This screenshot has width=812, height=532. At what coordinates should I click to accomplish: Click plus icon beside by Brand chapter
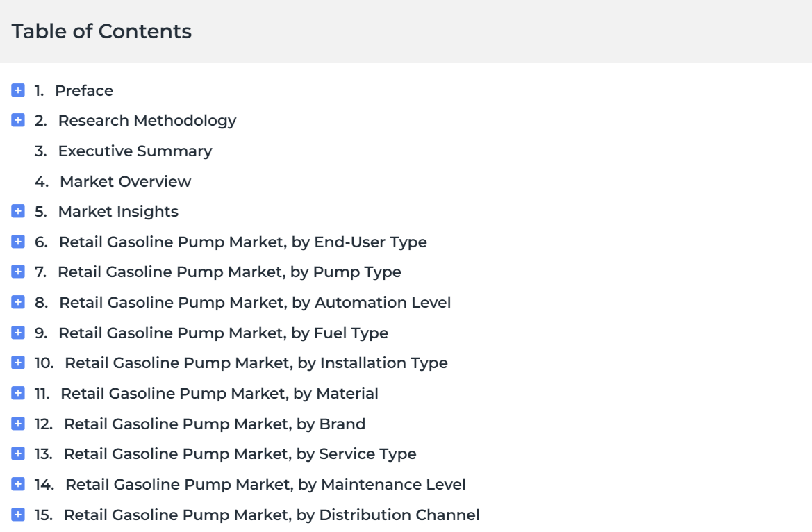(18, 424)
